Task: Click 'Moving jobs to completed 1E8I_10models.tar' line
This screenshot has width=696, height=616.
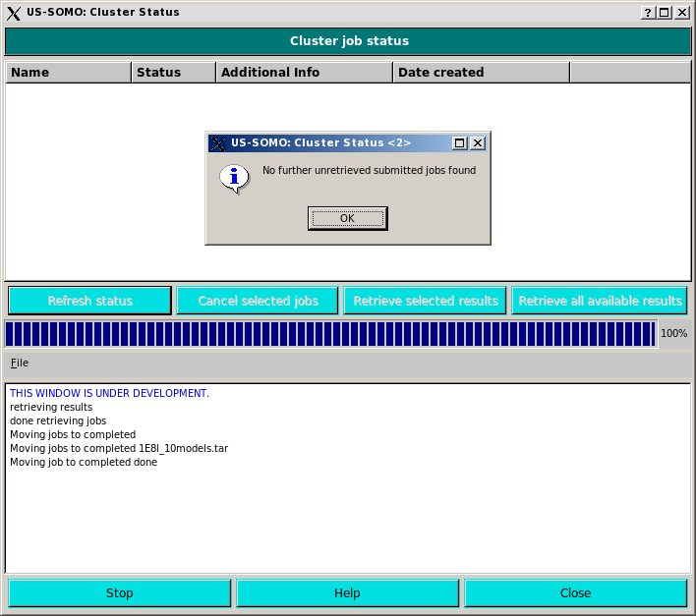Action: 119,448
